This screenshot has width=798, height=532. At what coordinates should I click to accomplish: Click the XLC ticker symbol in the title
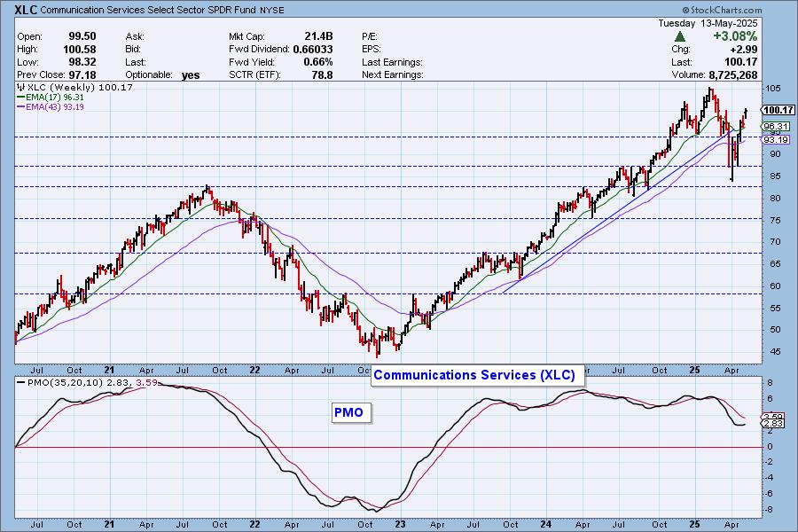pos(26,10)
